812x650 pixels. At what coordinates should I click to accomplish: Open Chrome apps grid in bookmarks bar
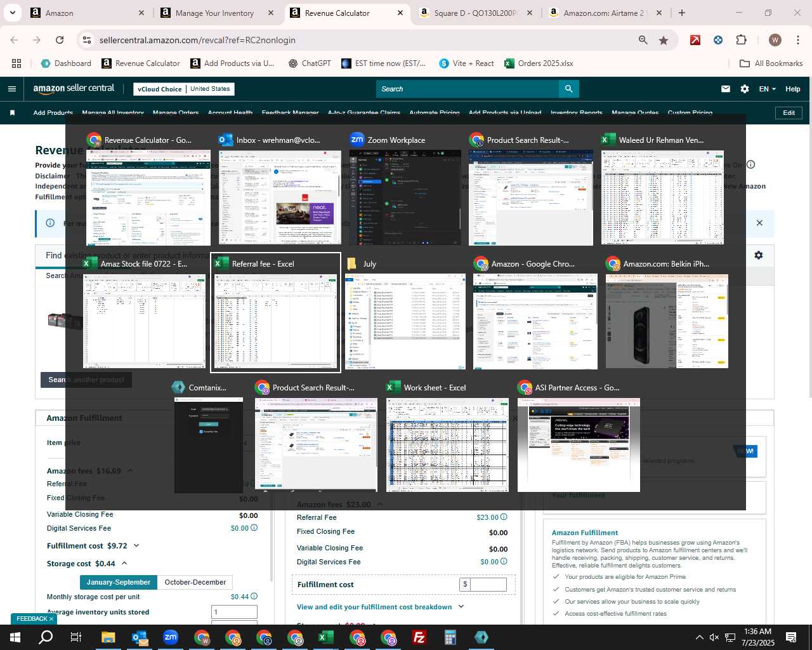tap(16, 63)
